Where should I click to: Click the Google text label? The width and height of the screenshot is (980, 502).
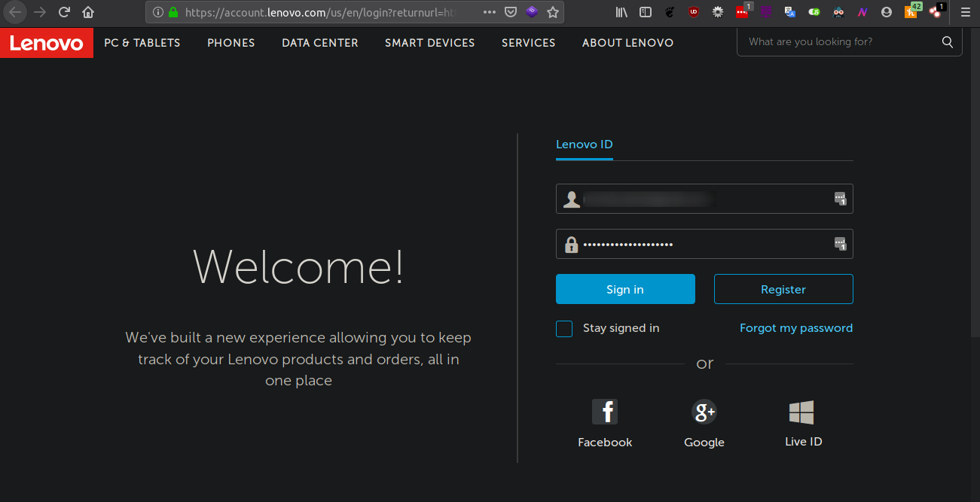pyautogui.click(x=704, y=443)
